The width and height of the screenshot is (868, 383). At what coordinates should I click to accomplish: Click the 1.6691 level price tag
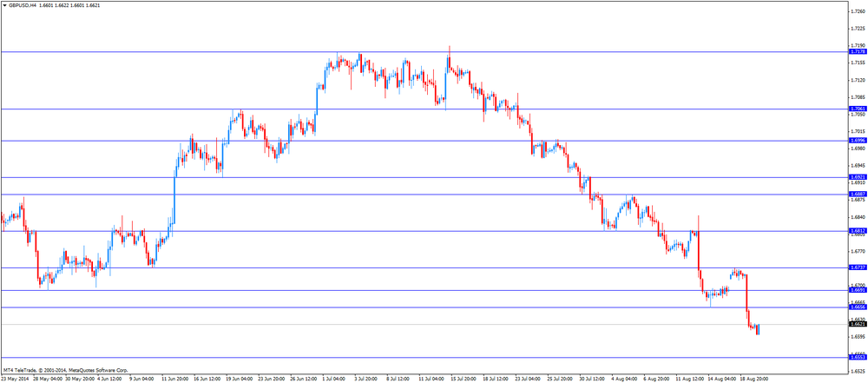[858, 290]
